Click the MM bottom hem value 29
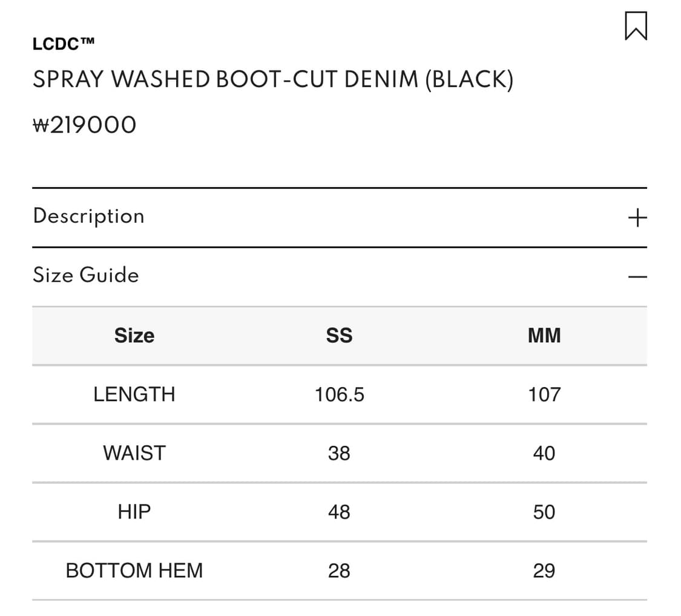 click(x=544, y=571)
